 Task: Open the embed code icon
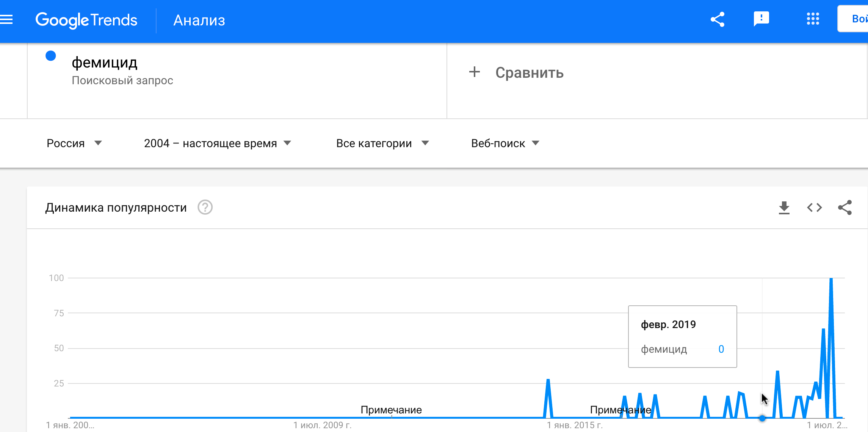coord(814,207)
